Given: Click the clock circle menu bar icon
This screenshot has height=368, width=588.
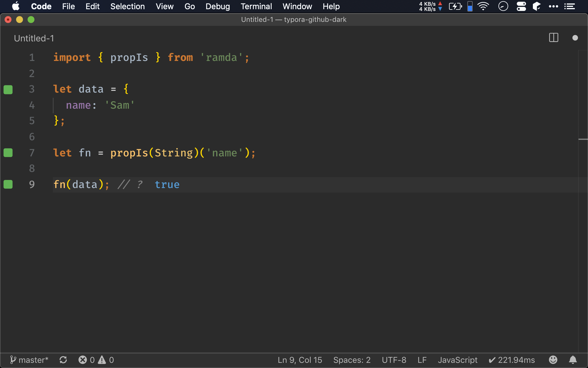Looking at the screenshot, I should tap(503, 6).
